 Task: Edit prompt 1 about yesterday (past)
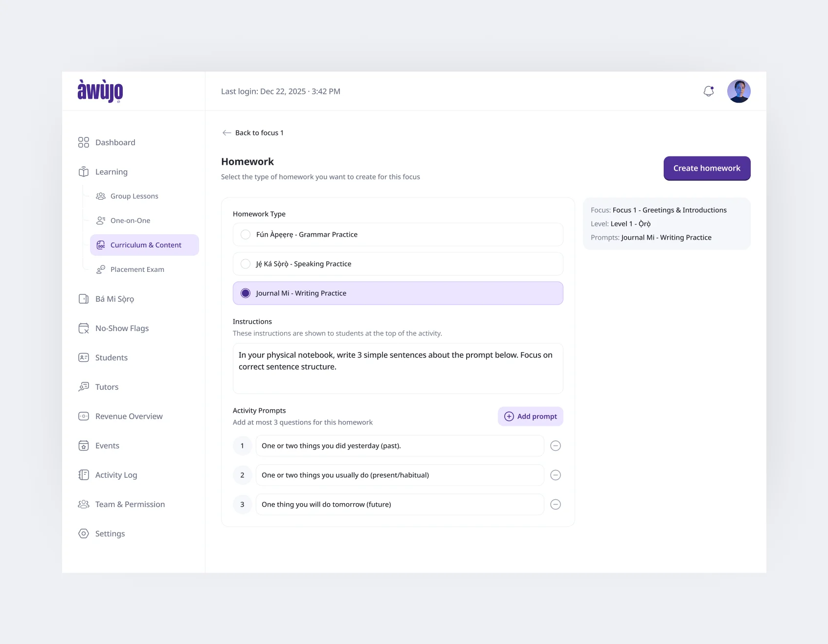coord(400,445)
